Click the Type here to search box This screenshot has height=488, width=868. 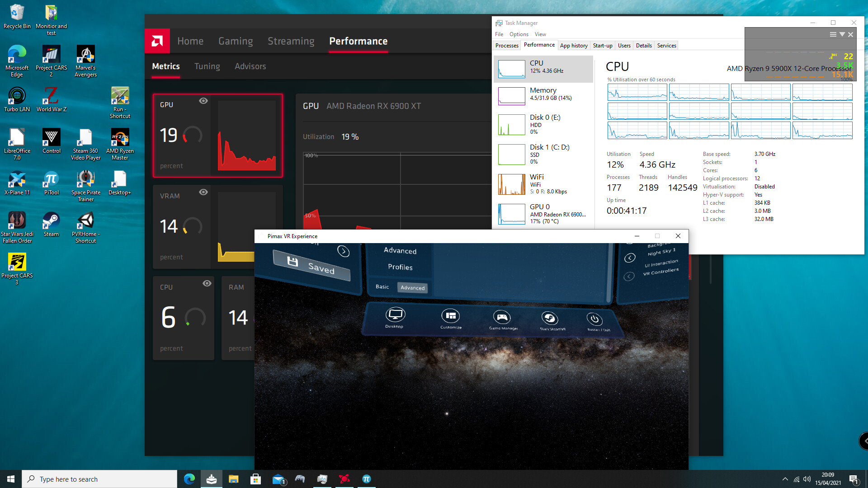[x=99, y=479]
